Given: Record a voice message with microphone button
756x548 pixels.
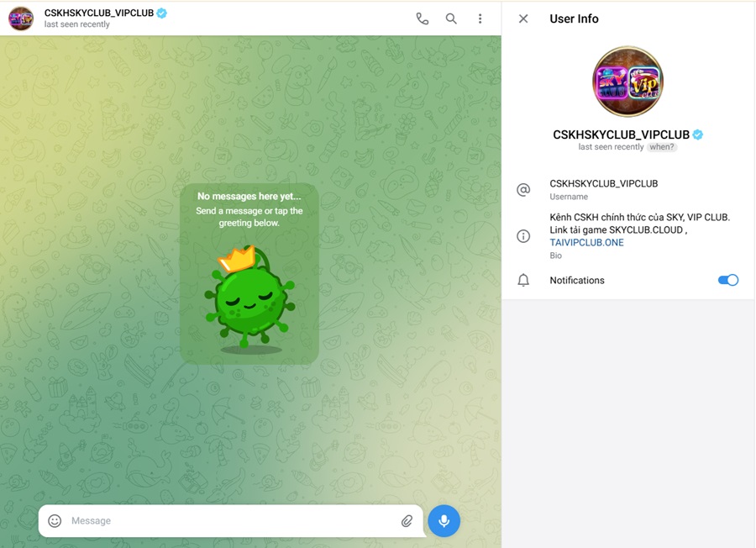Looking at the screenshot, I should pos(444,520).
